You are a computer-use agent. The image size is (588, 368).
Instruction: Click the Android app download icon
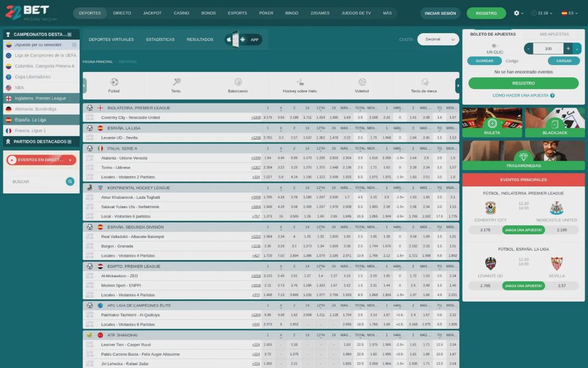coord(243,39)
